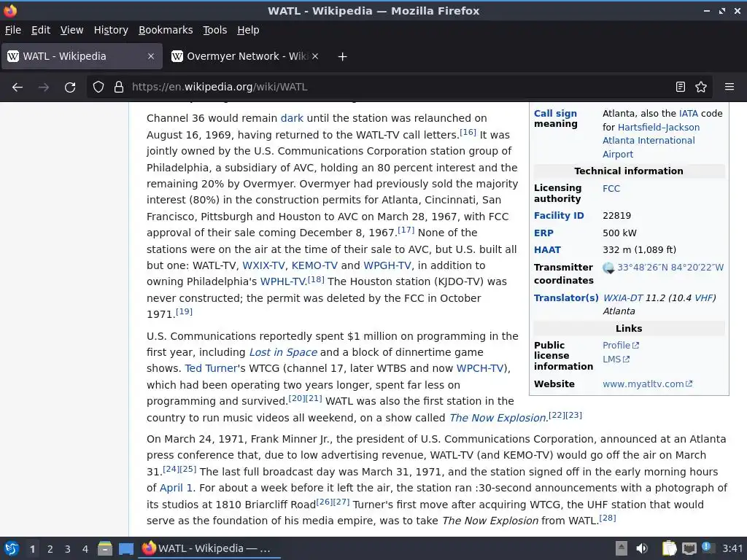Viewport: 747px width, 560px height.
Task: Open tracking protection shield icon
Action: (x=98, y=87)
